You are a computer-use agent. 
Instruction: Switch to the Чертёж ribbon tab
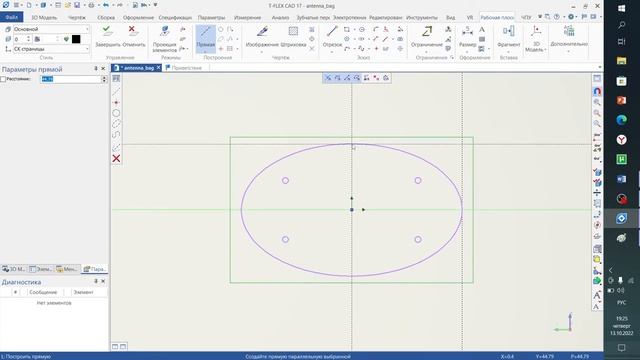click(77, 18)
